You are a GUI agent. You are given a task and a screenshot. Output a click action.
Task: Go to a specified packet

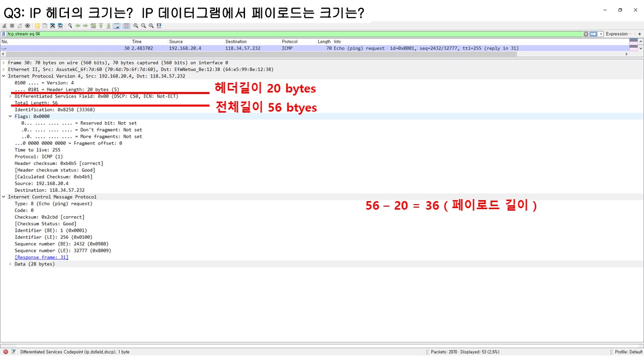(x=93, y=26)
